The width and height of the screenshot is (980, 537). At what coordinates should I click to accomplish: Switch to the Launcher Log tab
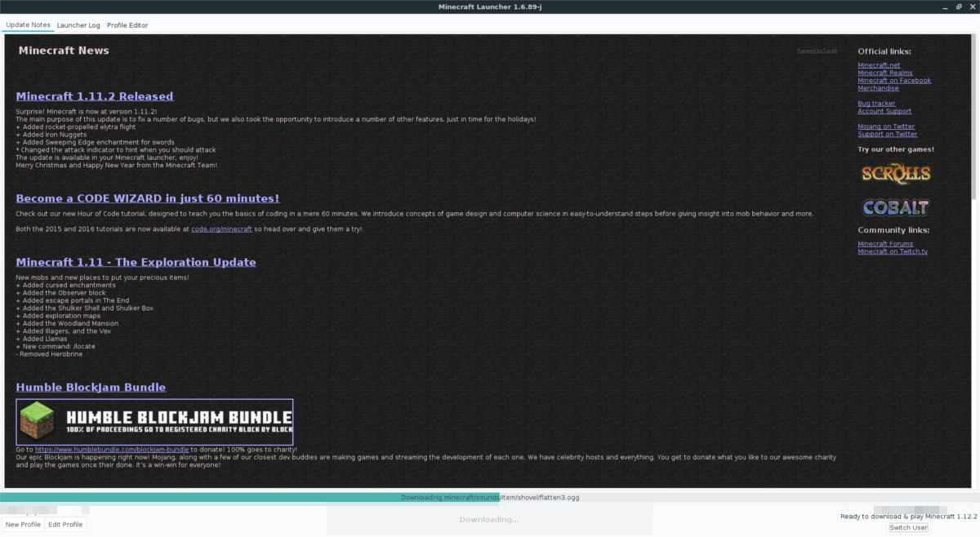click(78, 24)
